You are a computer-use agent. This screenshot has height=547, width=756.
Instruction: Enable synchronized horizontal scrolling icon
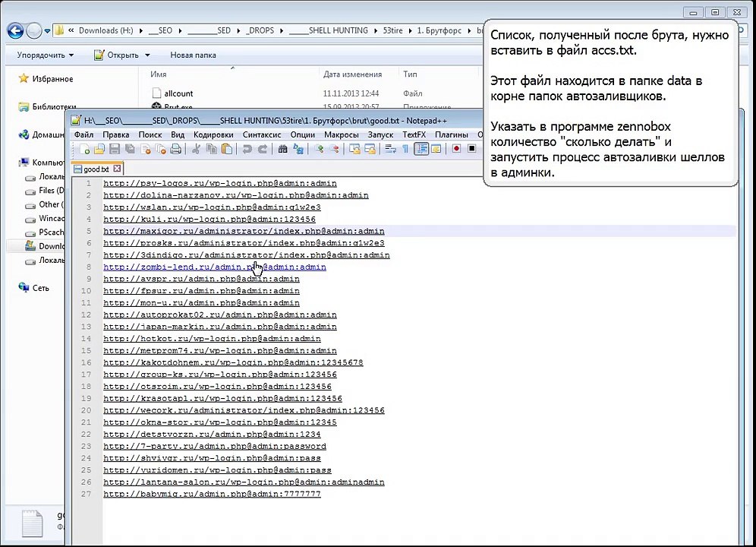coord(370,149)
